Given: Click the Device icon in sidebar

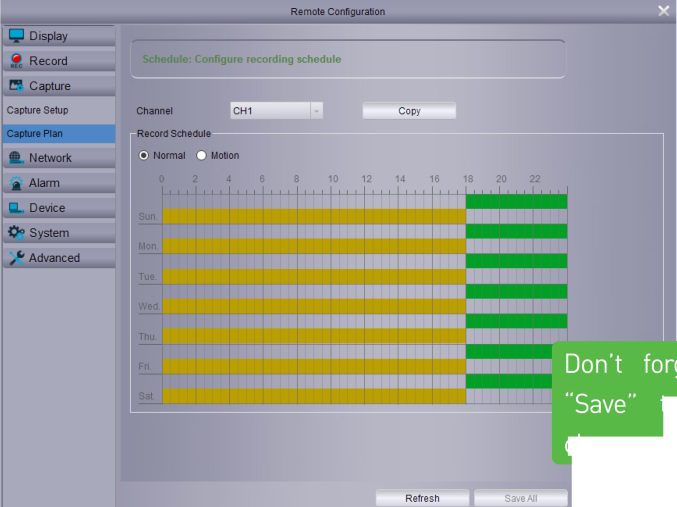Looking at the screenshot, I should (16, 208).
